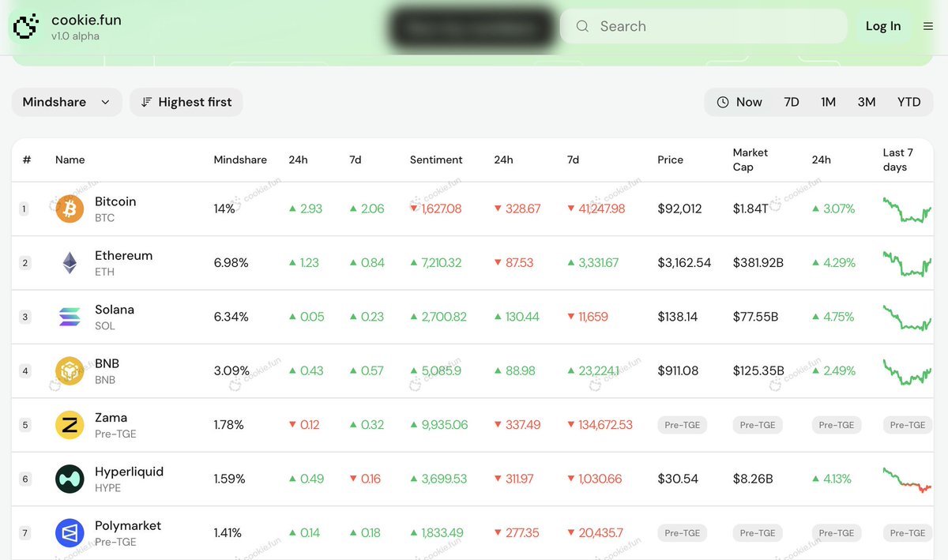Click the clock icon beside Now
This screenshot has width=948, height=560.
723,102
